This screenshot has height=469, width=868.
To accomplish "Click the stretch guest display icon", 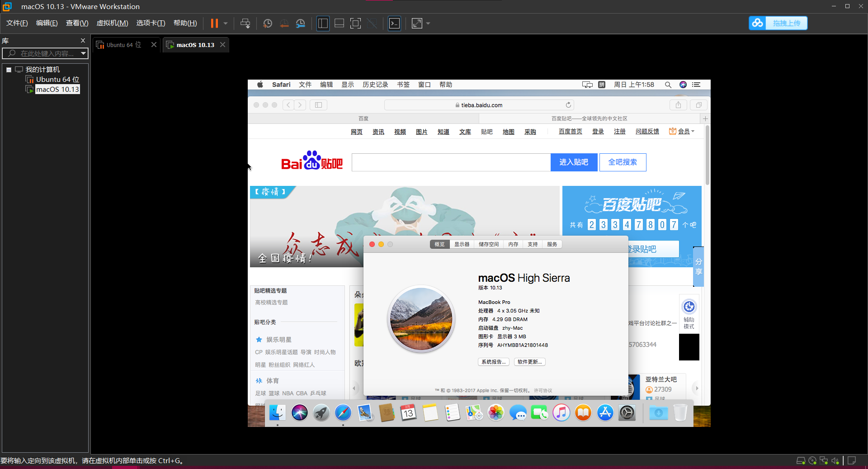I will pyautogui.click(x=417, y=23).
